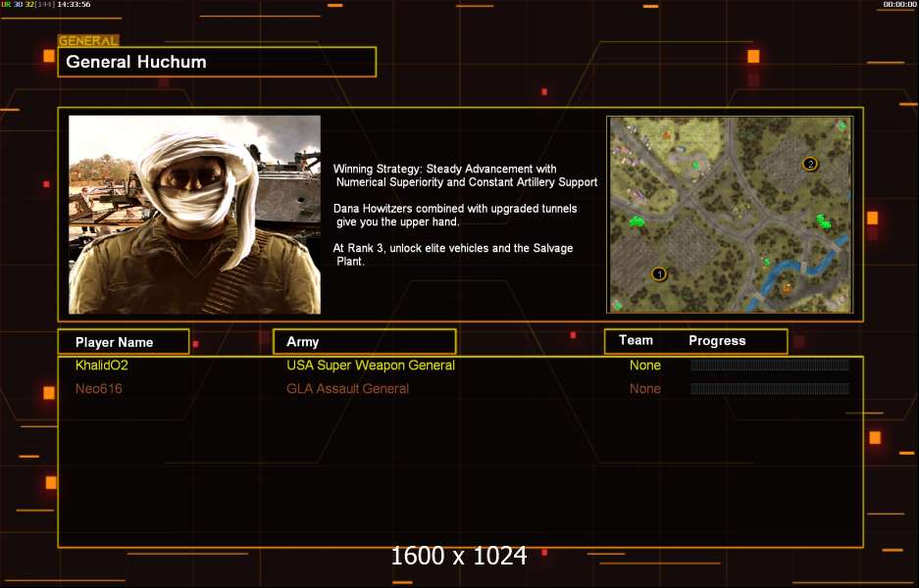The height and width of the screenshot is (588, 919).
Task: Select the green supply pile cluster near minimap's right edge
Action: click(824, 221)
